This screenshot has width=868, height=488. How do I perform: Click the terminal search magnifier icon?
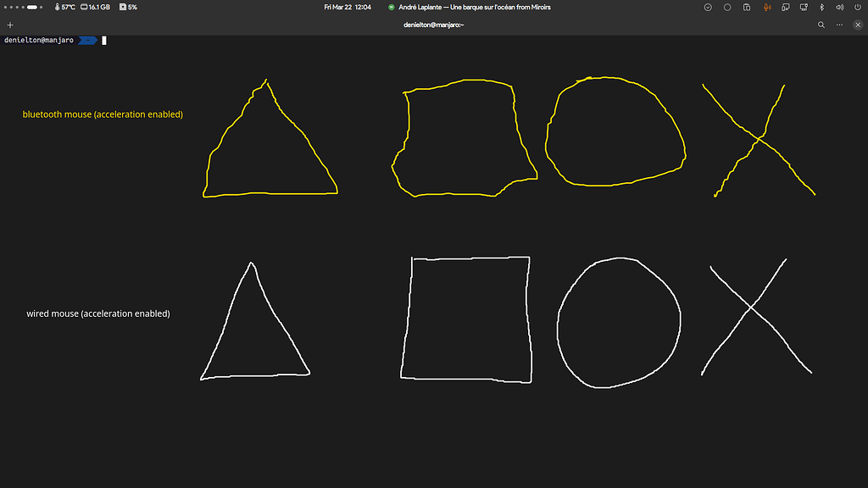pyautogui.click(x=821, y=25)
